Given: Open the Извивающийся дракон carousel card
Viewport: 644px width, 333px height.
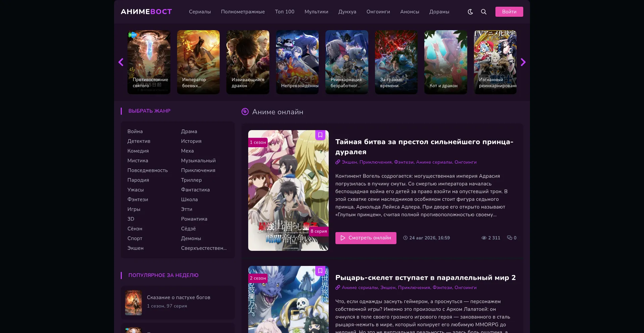Looking at the screenshot, I should pos(248,62).
